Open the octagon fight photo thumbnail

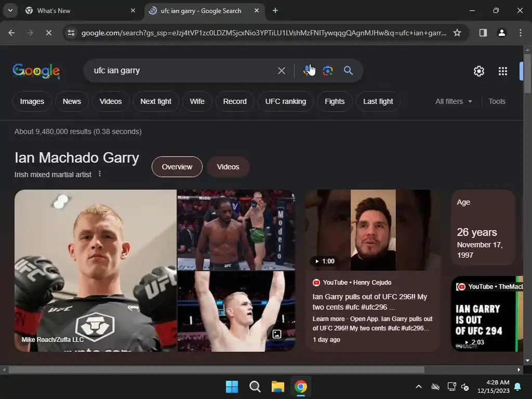click(236, 230)
